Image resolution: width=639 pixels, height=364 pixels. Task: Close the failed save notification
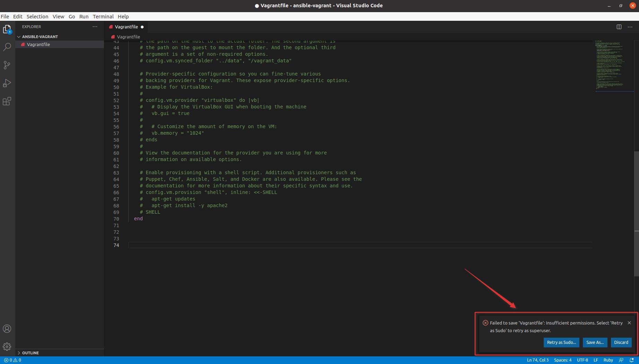click(x=629, y=323)
